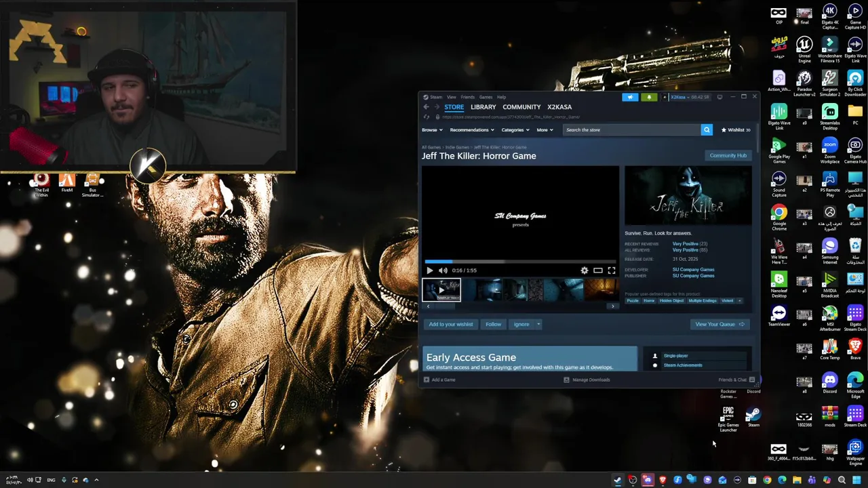Viewport: 868px width, 488px height.
Task: Open TeamViewer desktop shortcut
Action: (x=778, y=316)
